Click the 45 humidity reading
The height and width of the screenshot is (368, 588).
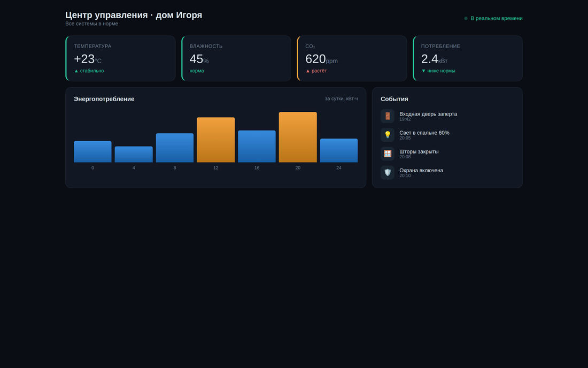pos(196,59)
